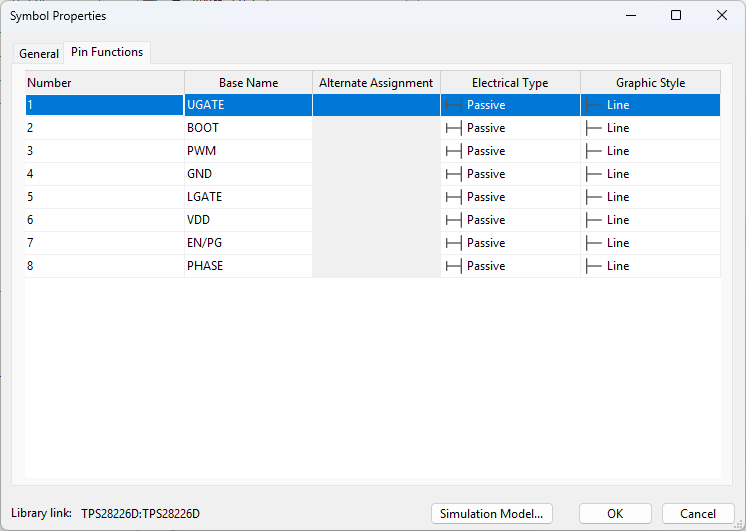The image size is (746, 531).
Task: Click the Line style icon for BOOT row
Action: [x=593, y=128]
